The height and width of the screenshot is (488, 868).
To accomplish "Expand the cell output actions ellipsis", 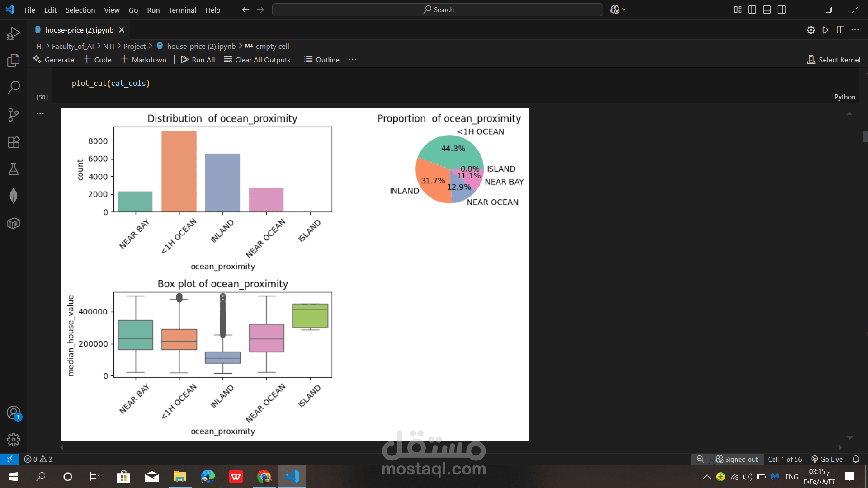I will [40, 113].
